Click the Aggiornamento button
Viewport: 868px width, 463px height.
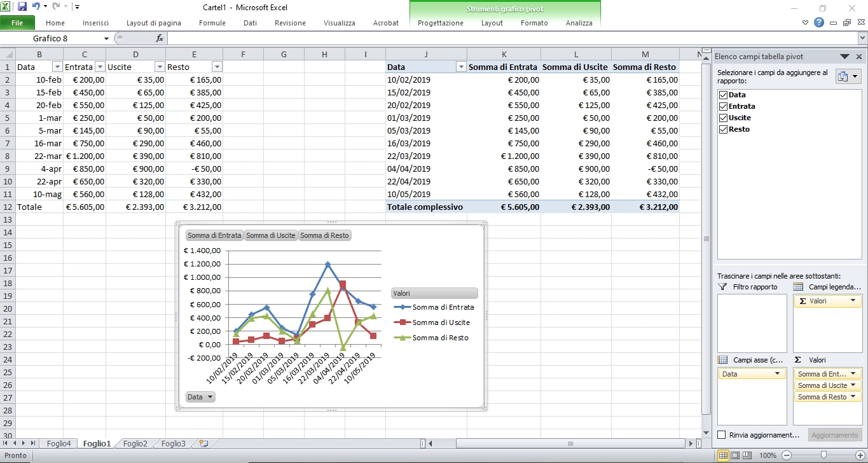(834, 435)
